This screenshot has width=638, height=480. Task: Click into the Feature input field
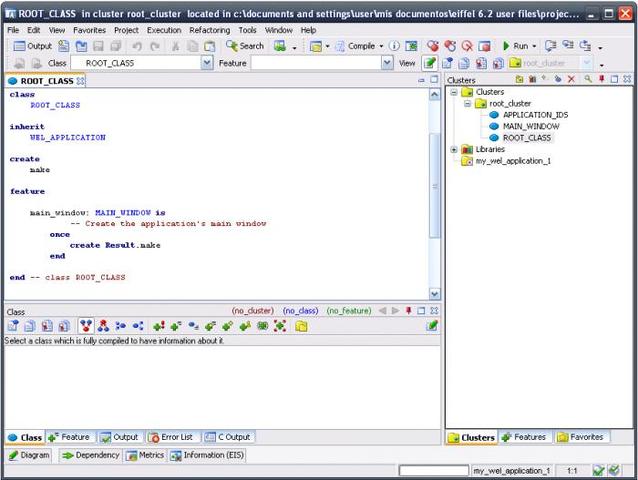click(316, 63)
